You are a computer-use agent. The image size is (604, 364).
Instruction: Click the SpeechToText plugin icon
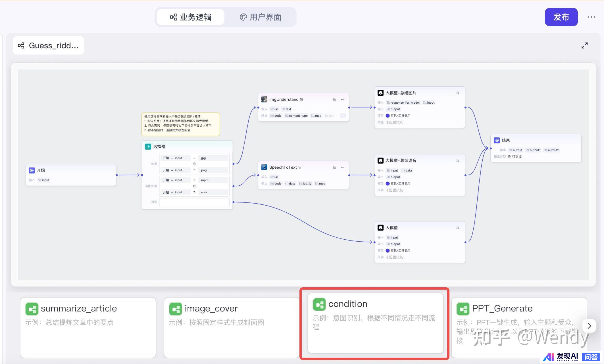click(x=264, y=167)
